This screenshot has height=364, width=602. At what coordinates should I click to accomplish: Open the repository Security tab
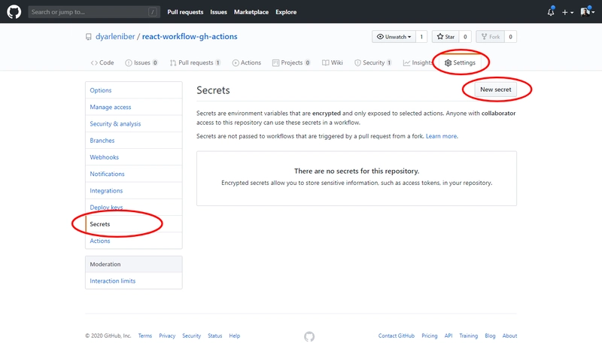372,62
